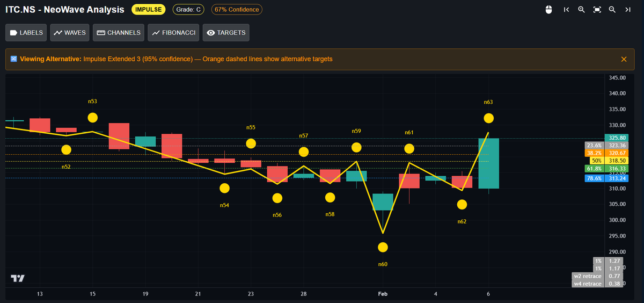644x303 pixels.
Task: Dismiss the alternative view banner
Action: point(624,59)
